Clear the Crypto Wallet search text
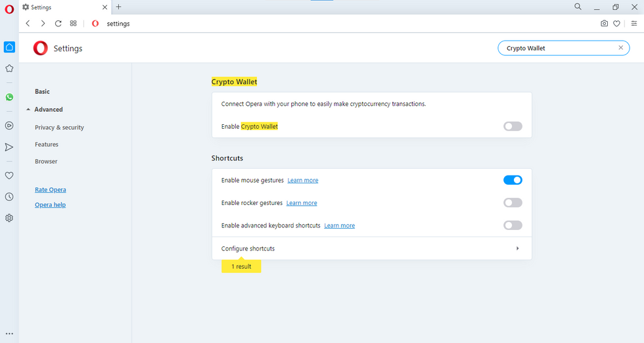The image size is (644, 343). coord(621,48)
